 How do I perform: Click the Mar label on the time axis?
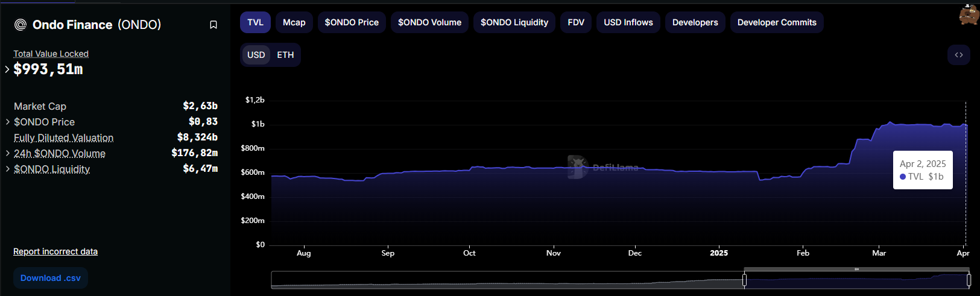879,253
